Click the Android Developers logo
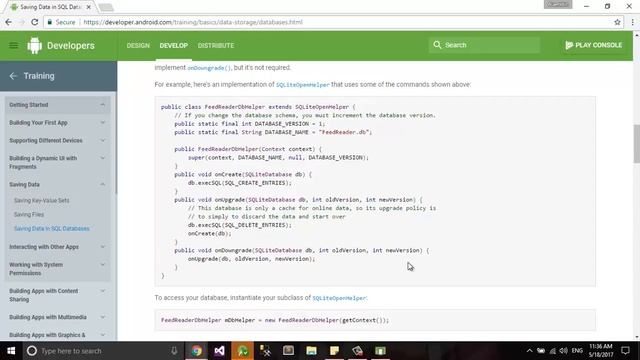The width and height of the screenshot is (640, 360). tap(61, 45)
